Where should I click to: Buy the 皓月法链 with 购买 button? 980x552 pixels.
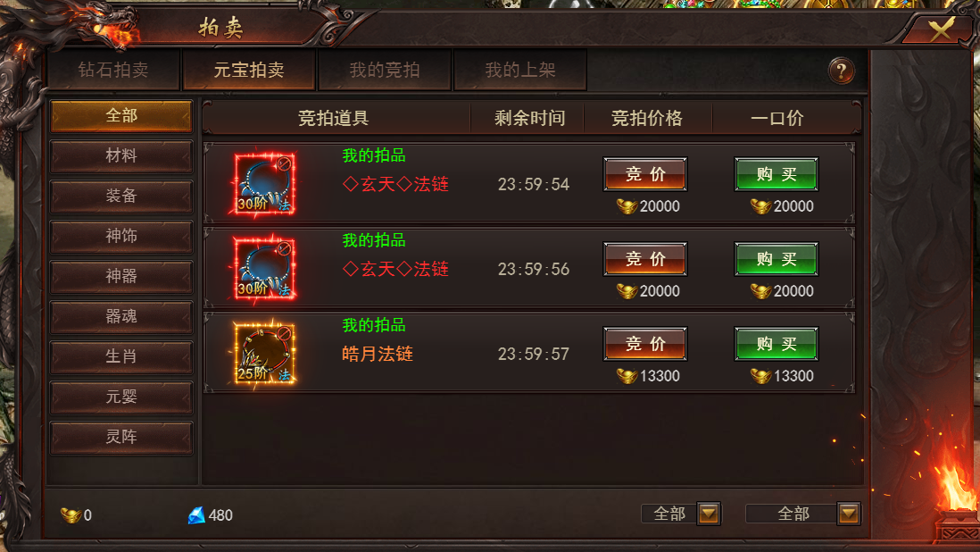coord(776,344)
